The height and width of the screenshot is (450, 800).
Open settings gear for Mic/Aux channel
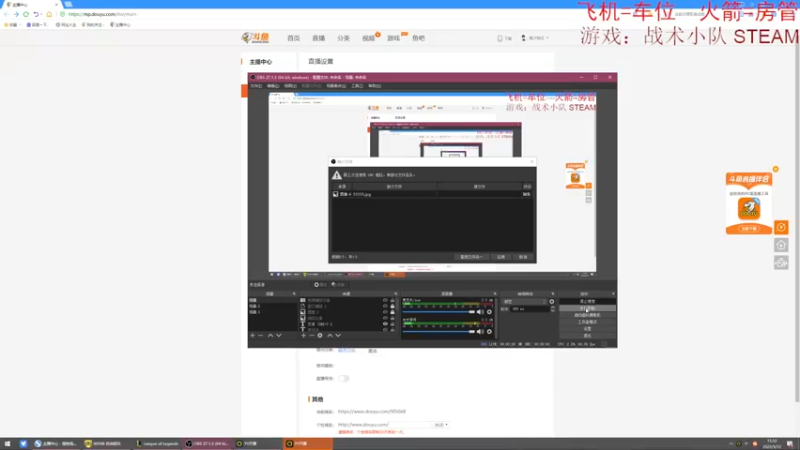[489, 312]
